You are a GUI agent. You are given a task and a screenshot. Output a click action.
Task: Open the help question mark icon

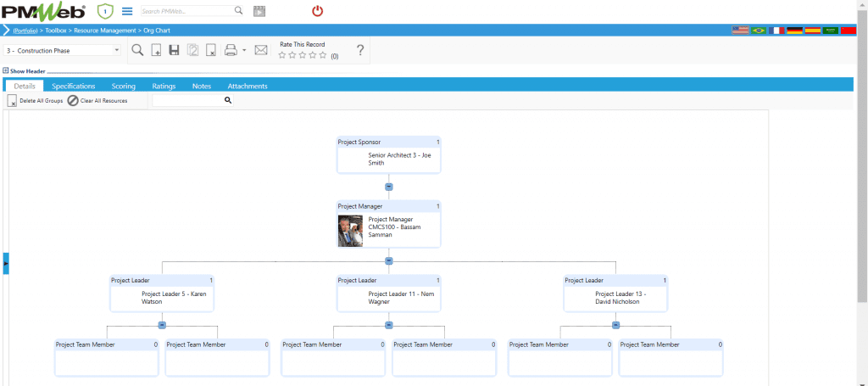(359, 50)
